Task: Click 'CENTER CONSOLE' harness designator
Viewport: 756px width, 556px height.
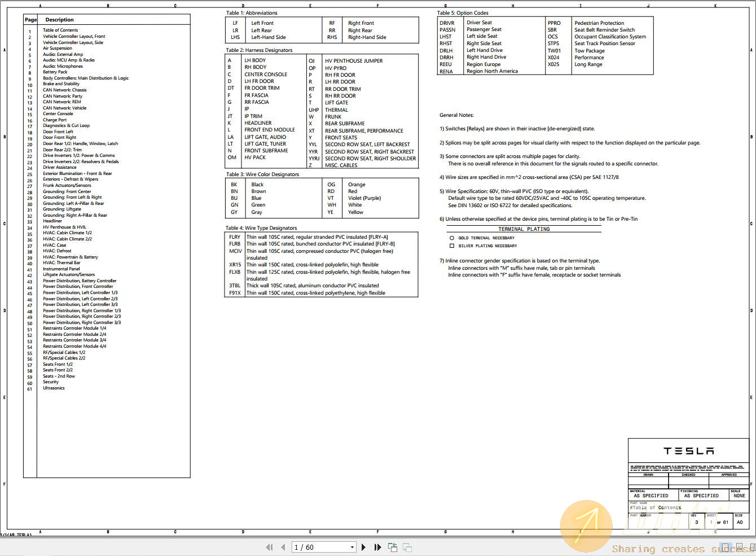Action: point(266,75)
